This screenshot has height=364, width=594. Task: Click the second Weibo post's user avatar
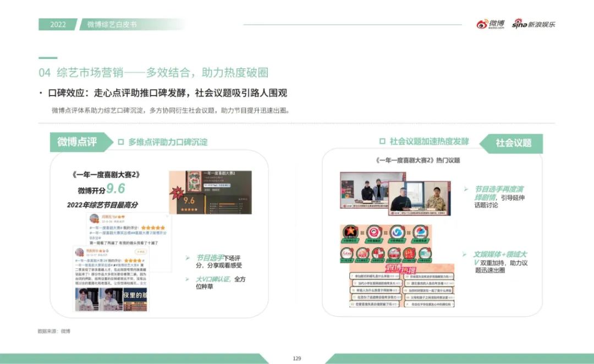point(80,251)
